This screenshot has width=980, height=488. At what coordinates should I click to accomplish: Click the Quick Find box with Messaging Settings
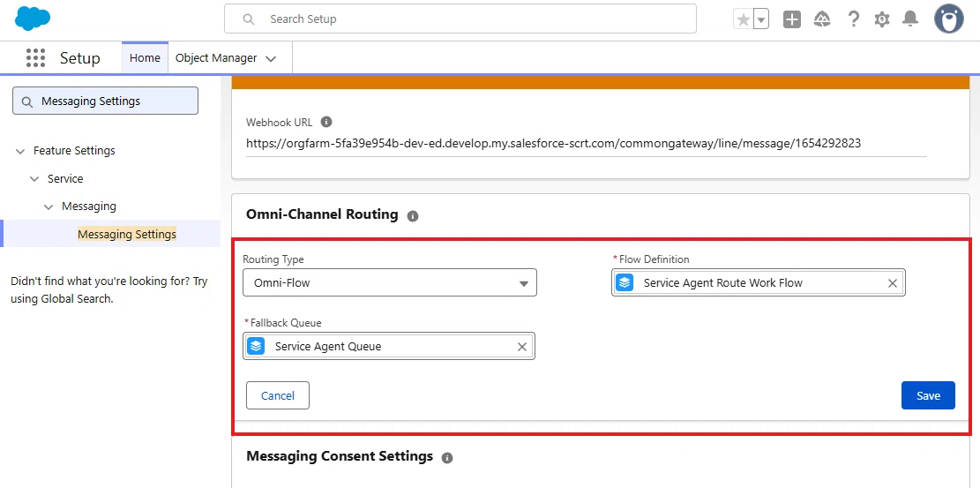(105, 101)
